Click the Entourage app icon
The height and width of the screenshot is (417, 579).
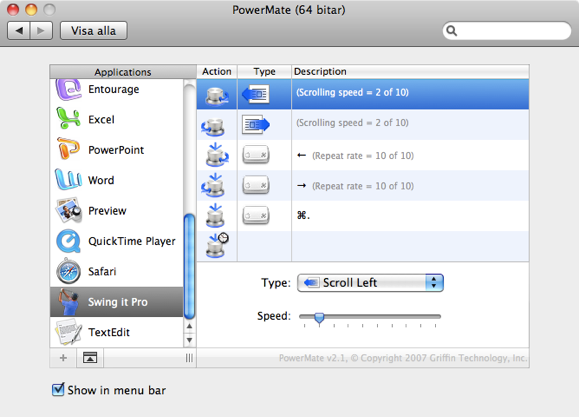(x=69, y=89)
